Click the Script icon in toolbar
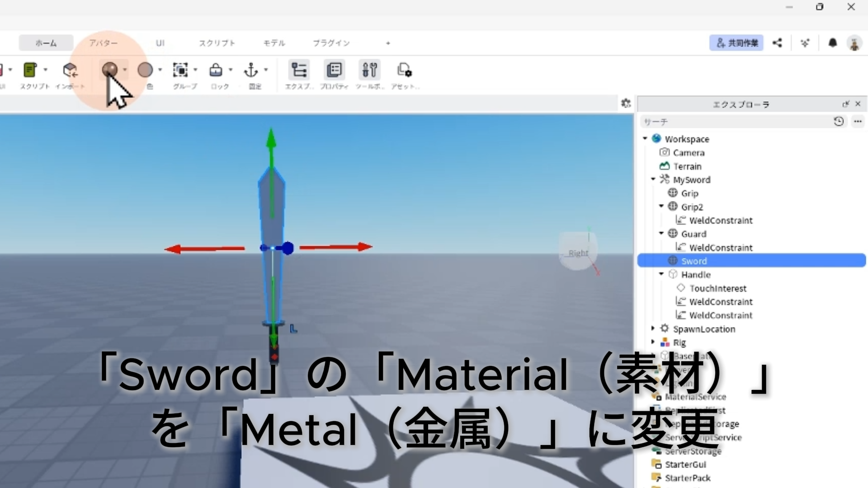The width and height of the screenshot is (868, 488). coord(30,70)
